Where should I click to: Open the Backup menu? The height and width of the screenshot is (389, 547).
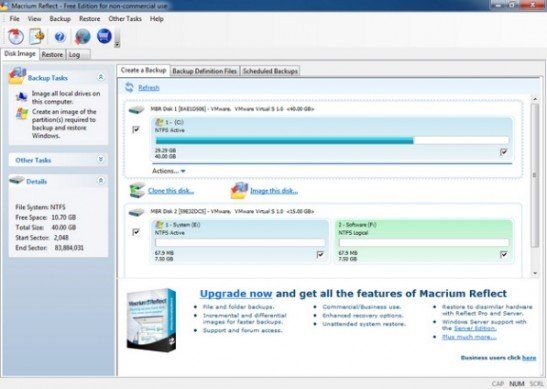(60, 18)
